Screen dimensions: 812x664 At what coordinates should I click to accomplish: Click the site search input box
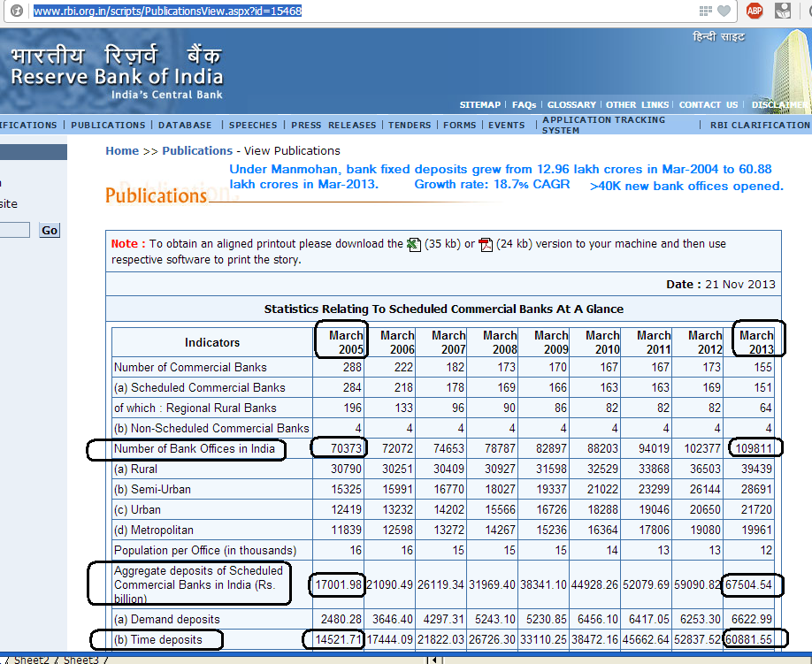click(14, 230)
